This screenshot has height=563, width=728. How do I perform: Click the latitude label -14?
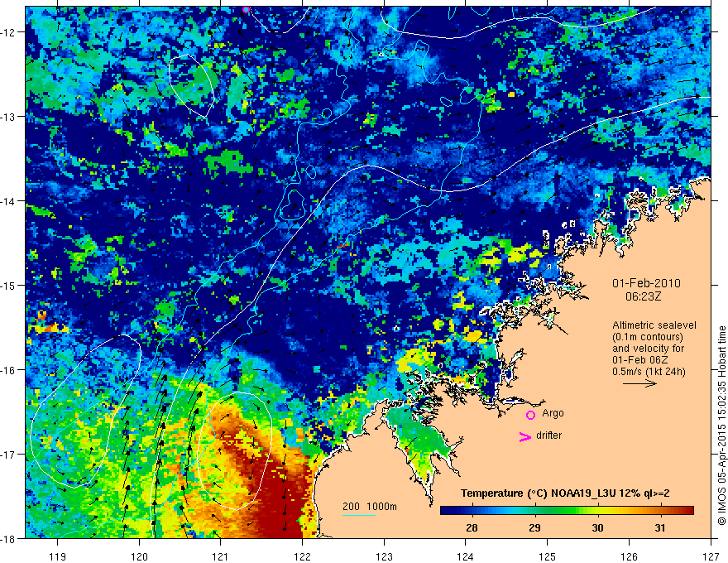(8, 201)
